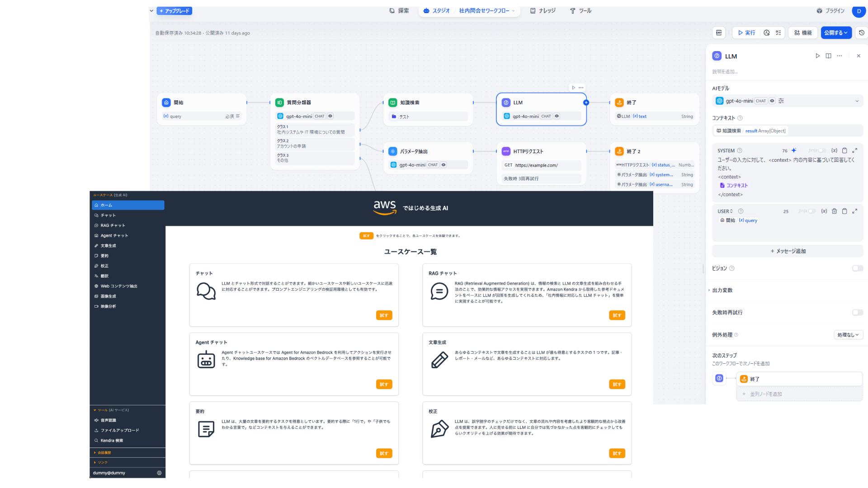868x488 pixels.
Task: Open the 社内問合せワークフロー app dropdown
Action: (487, 11)
